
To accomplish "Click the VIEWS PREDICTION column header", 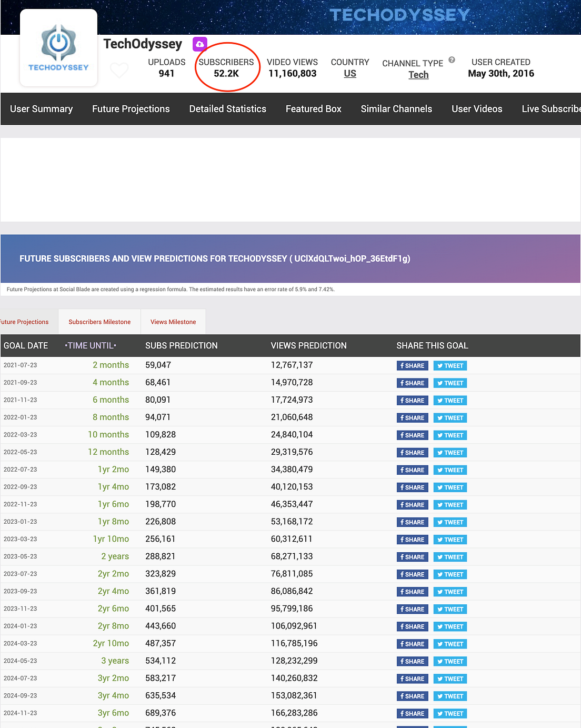I will pyautogui.click(x=309, y=346).
